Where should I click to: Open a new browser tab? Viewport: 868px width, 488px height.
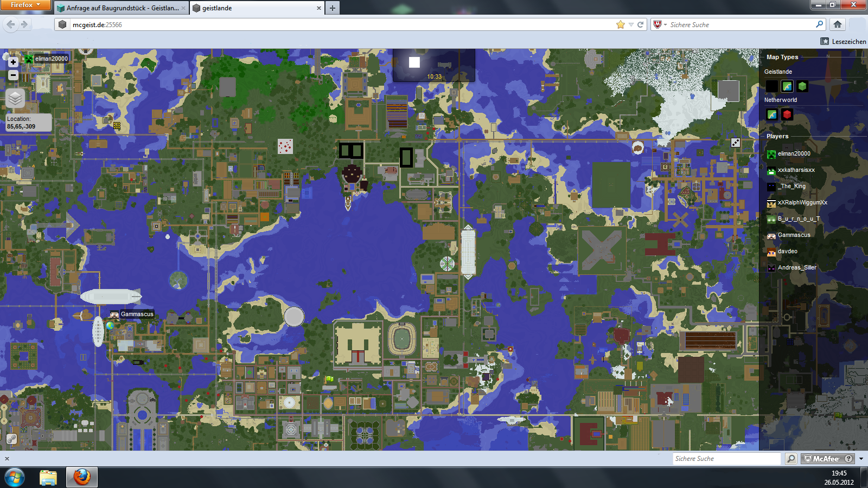(x=333, y=8)
